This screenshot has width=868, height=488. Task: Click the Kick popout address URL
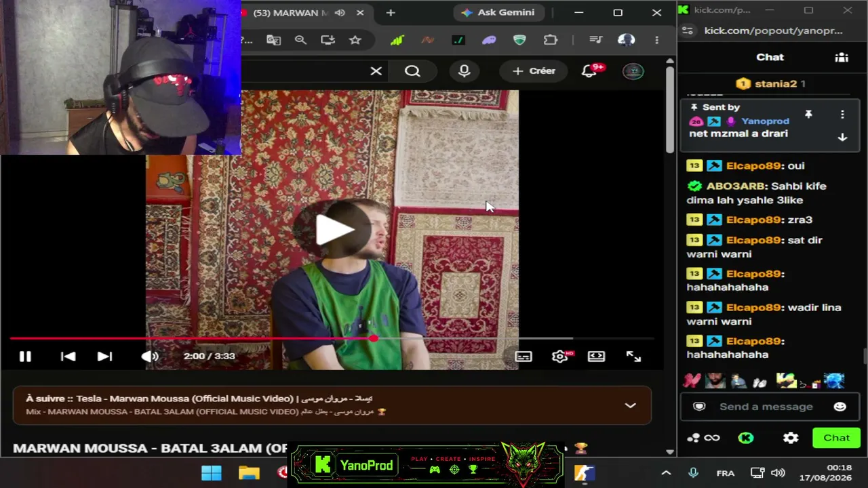773,30
